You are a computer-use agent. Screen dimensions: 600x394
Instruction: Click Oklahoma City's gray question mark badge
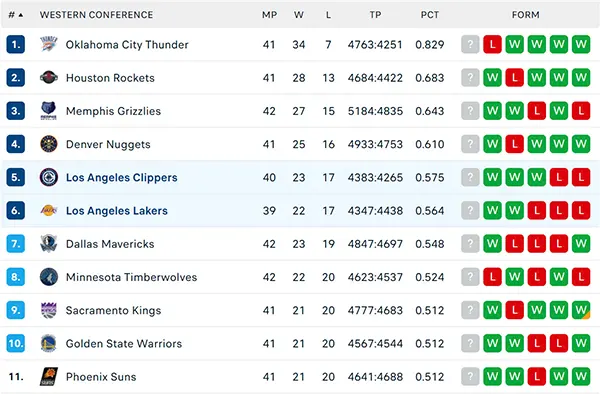coord(470,44)
